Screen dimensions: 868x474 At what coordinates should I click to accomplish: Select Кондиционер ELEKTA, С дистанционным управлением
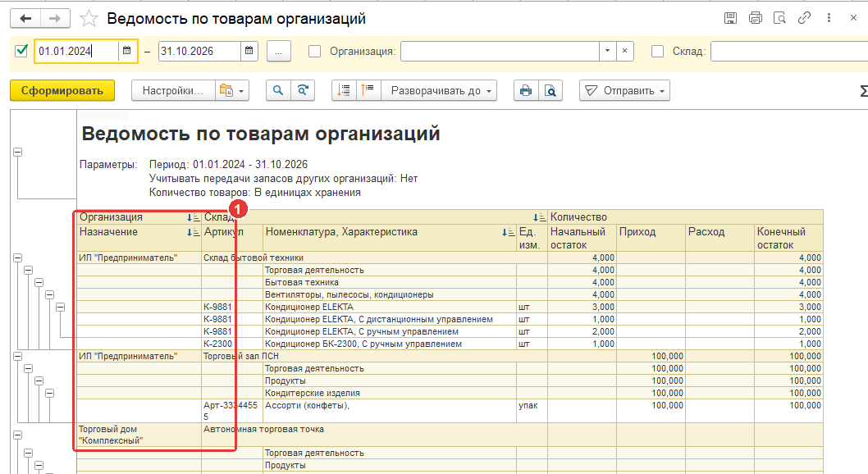point(379,319)
